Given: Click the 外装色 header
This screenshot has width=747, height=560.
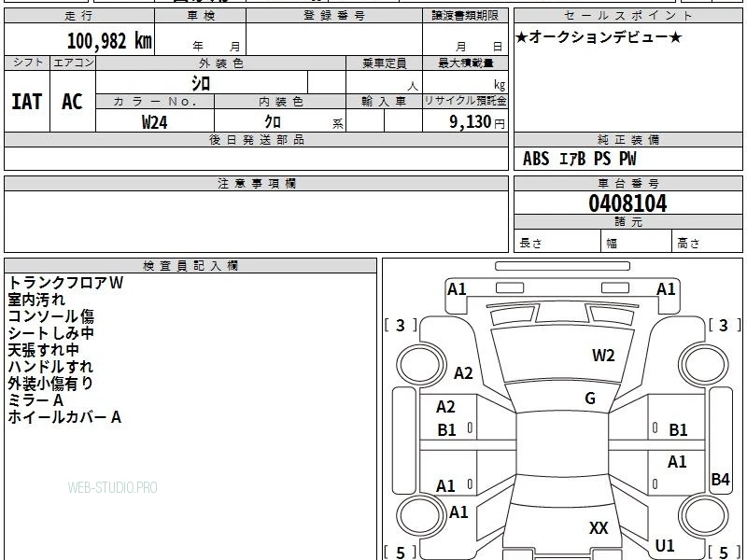Looking at the screenshot, I should (221, 63).
